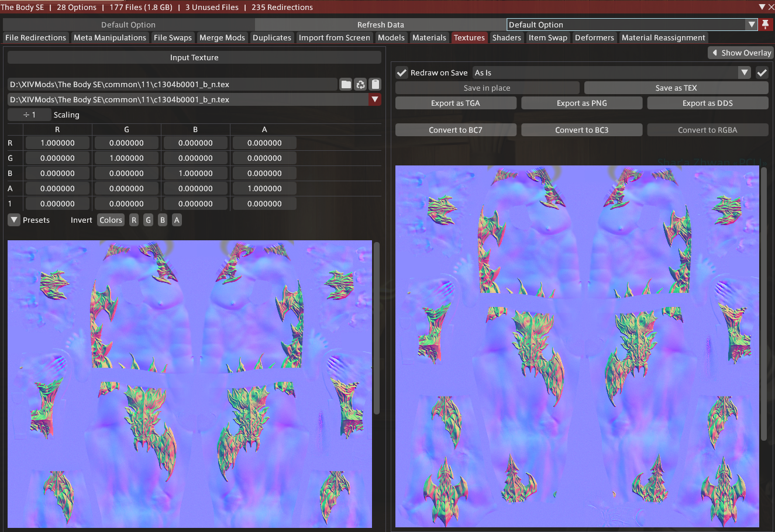Toggle the Redraw on Save checkbox
The width and height of the screenshot is (775, 532).
click(x=402, y=72)
